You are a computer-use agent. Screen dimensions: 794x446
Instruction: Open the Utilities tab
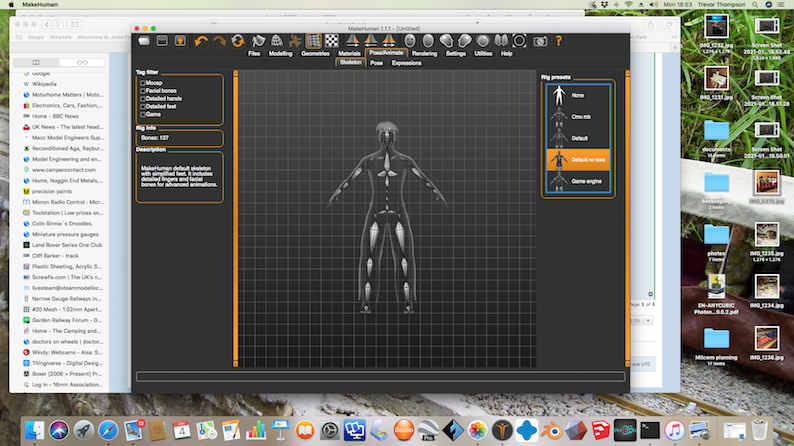point(483,54)
